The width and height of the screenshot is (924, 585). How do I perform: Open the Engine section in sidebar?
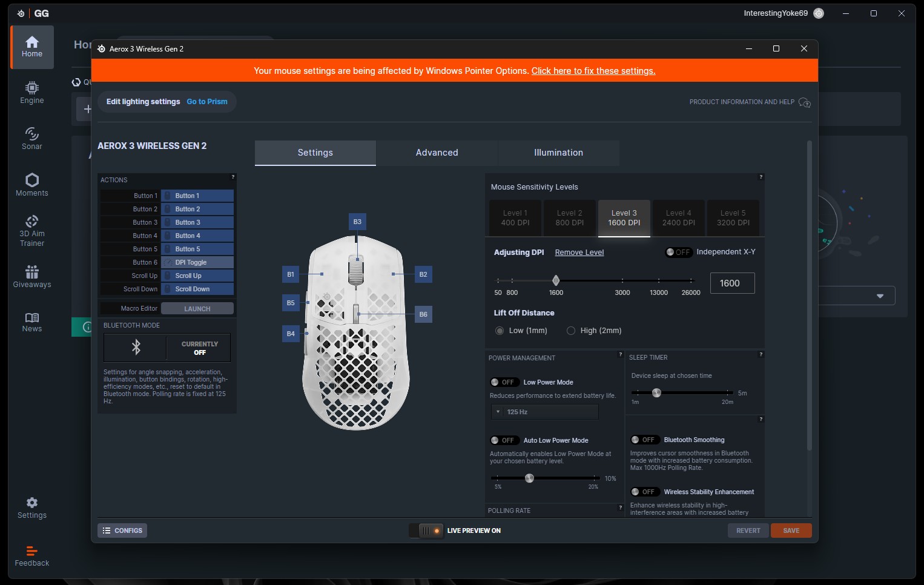coord(32,93)
